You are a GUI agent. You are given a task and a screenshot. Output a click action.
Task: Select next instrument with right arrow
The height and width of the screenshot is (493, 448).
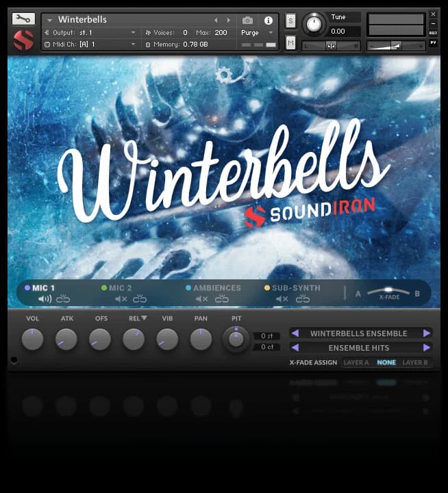(229, 21)
